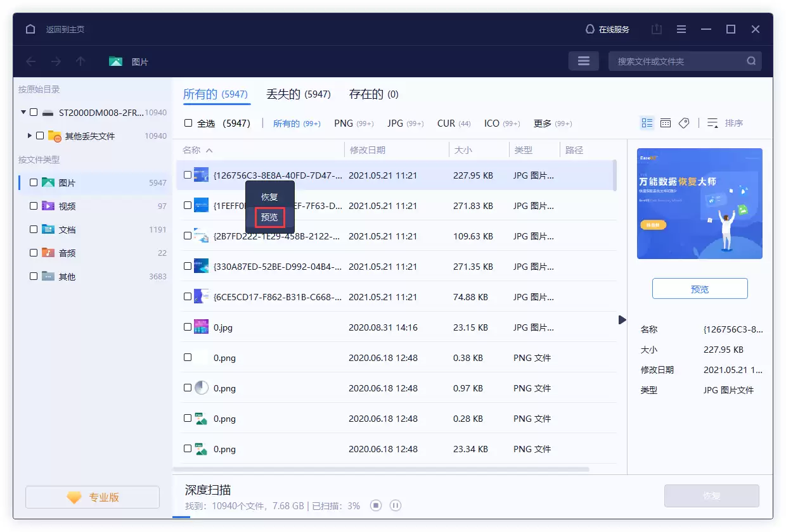The image size is (786, 532).
Task: Switch to detail list view icon
Action: [x=647, y=123]
